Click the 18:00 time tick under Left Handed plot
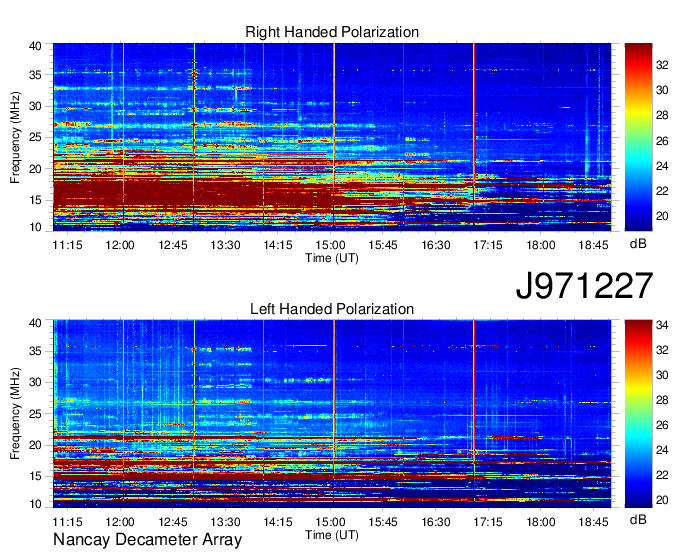Viewport: 680px width, 552px height. (541, 522)
